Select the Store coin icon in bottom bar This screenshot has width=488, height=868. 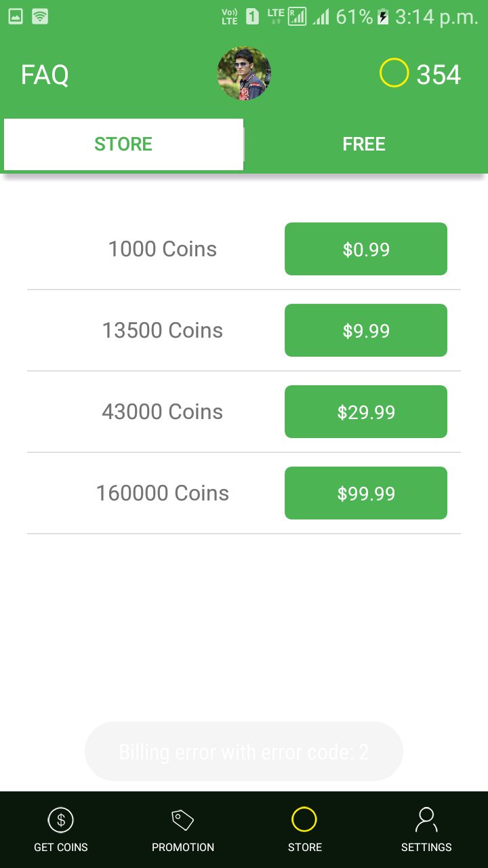point(304,820)
